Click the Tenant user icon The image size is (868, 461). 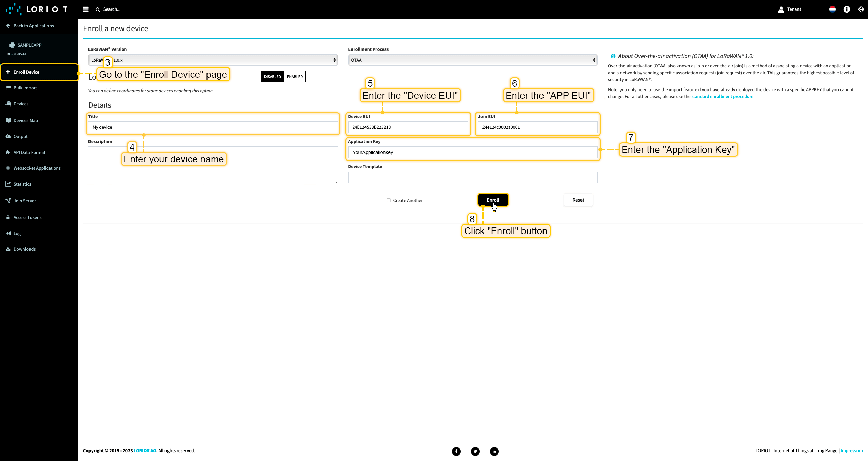[781, 9]
